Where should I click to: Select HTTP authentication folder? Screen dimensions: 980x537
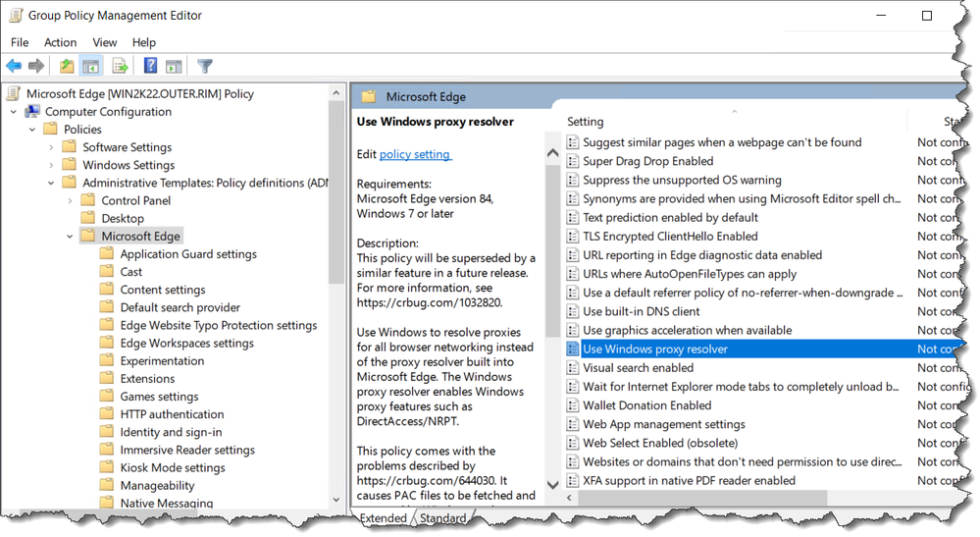172,414
